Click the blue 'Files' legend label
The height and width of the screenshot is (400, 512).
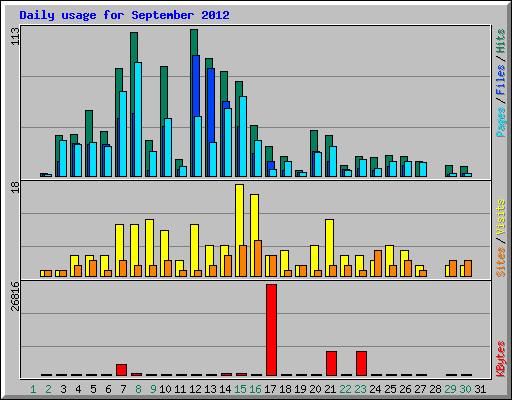point(501,79)
